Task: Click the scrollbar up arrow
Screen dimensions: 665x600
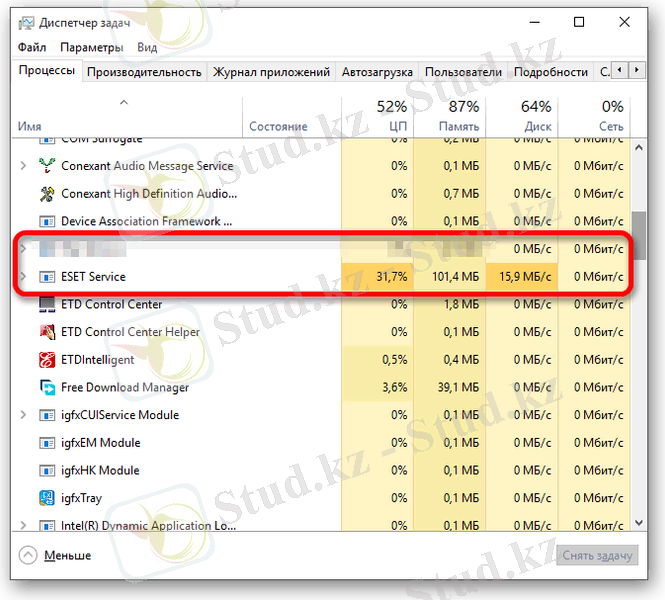Action: pos(639,148)
